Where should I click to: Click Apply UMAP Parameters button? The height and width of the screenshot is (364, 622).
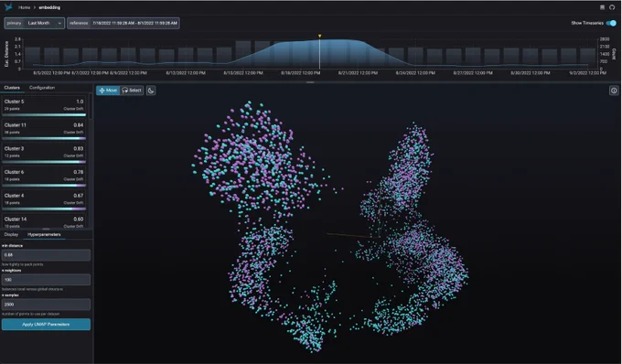46,325
